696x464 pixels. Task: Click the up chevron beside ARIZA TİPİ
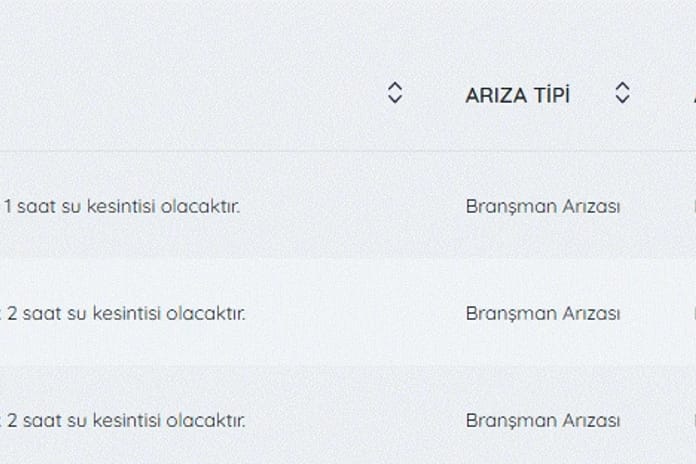point(622,86)
